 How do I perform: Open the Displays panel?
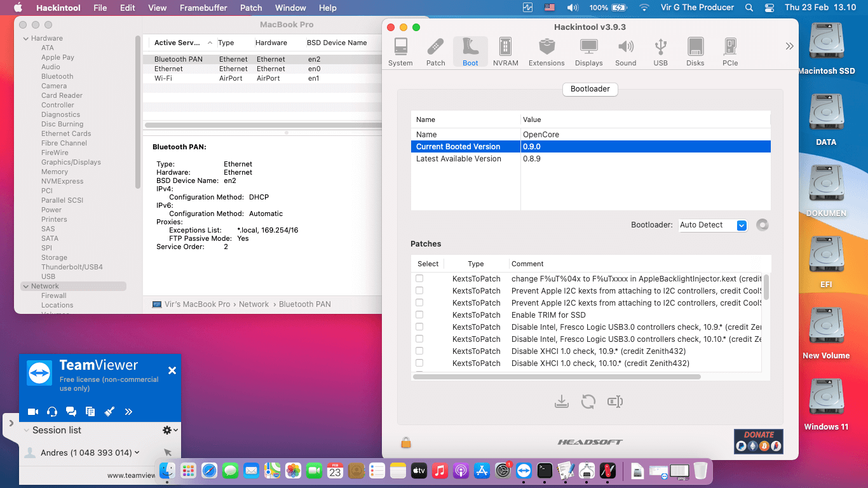[588, 51]
